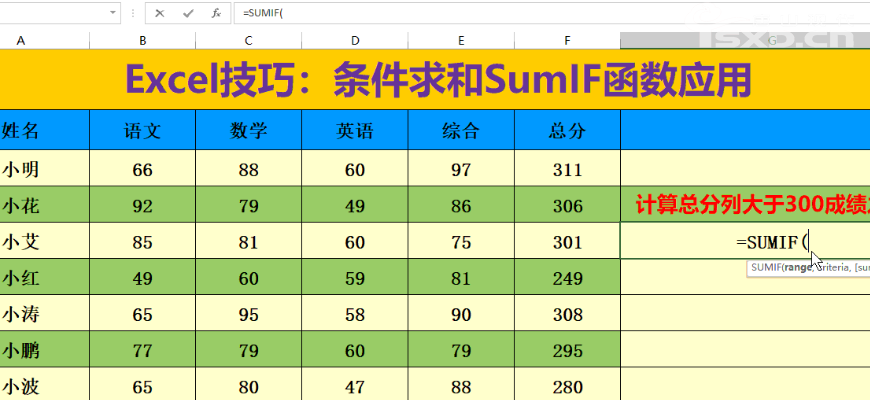Click the SUMIF function name in tooltip

765,267
